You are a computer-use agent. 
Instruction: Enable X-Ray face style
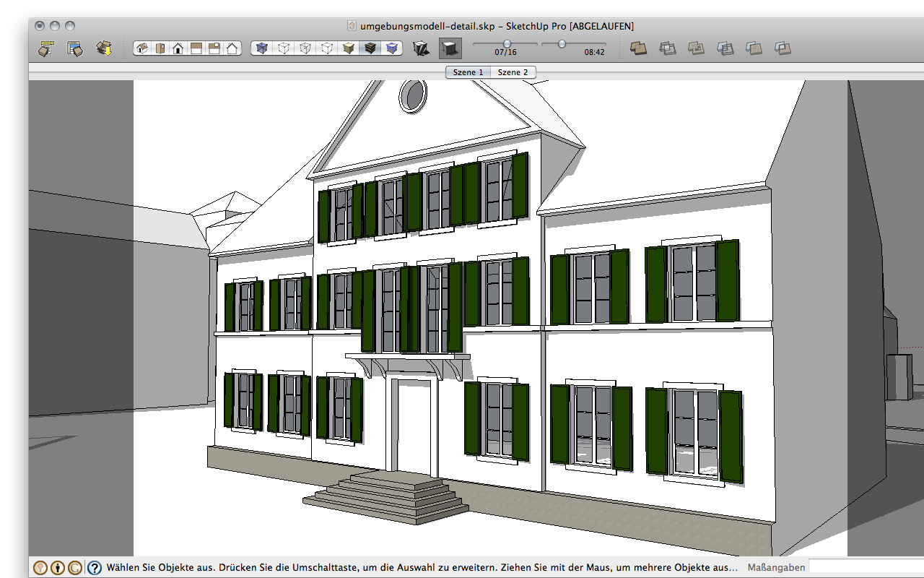pos(262,48)
